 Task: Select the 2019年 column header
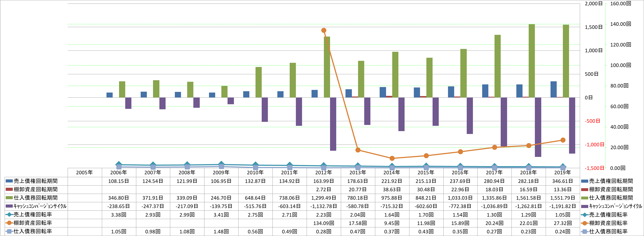(563, 173)
